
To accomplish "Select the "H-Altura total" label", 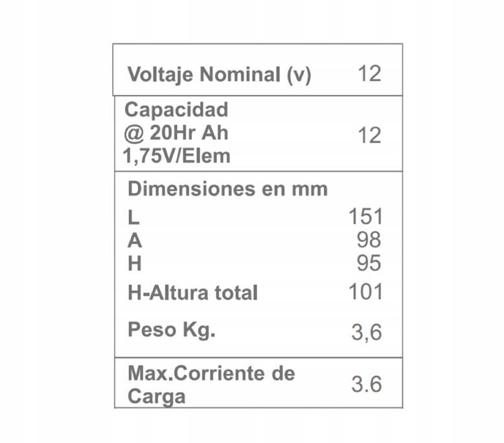I will (x=192, y=293).
